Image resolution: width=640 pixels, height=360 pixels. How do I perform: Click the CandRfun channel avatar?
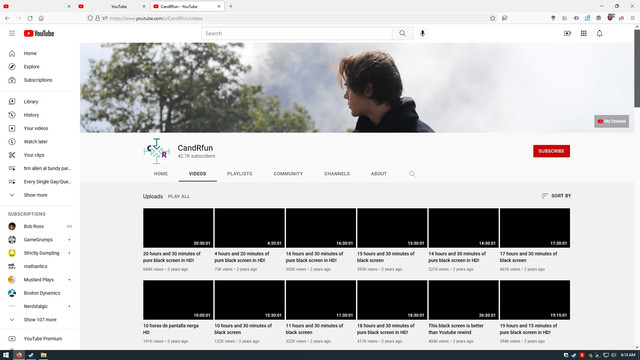click(157, 151)
